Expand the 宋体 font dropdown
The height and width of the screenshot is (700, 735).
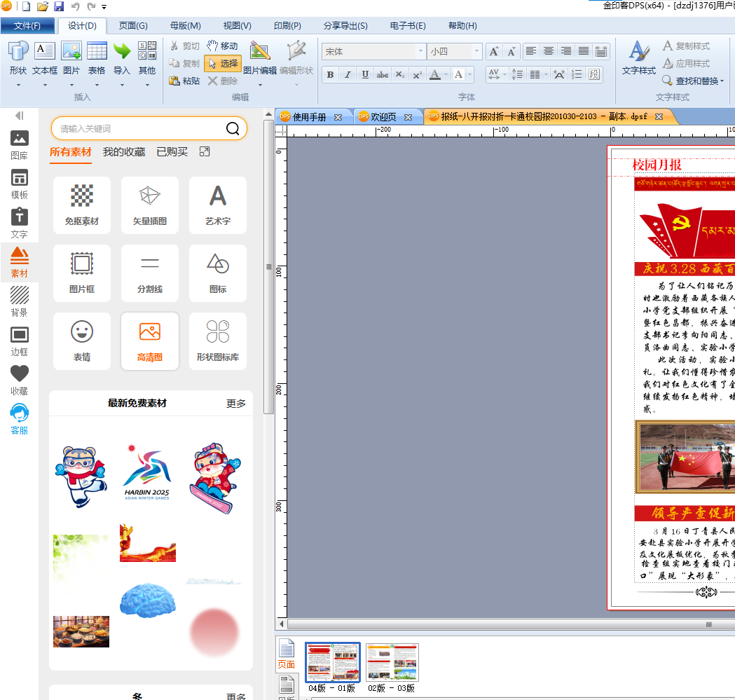tap(420, 51)
